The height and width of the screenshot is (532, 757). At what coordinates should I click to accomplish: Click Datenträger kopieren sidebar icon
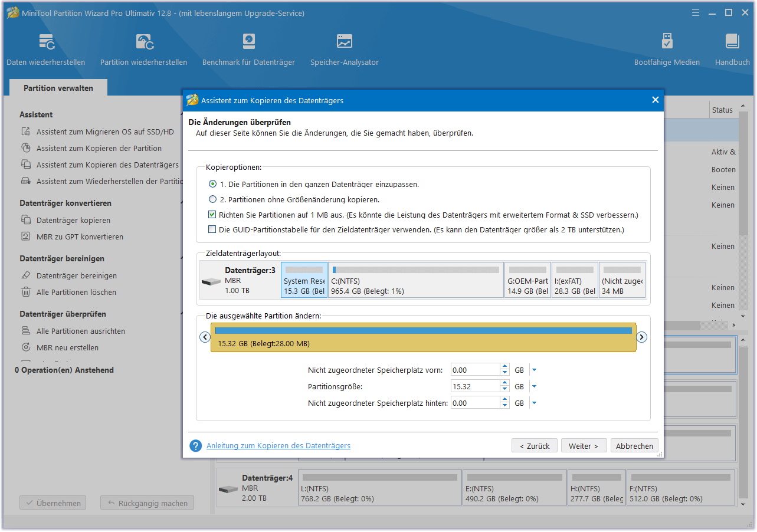click(25, 221)
